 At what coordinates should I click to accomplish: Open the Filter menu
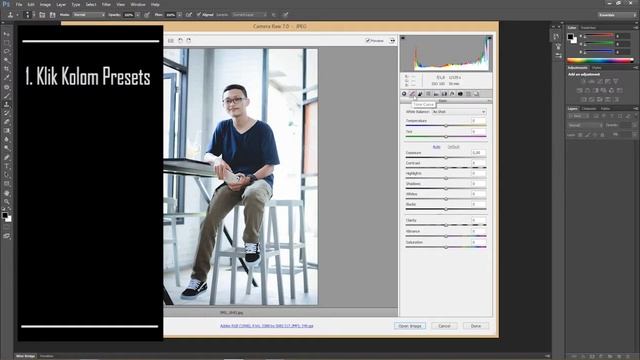point(106,4)
